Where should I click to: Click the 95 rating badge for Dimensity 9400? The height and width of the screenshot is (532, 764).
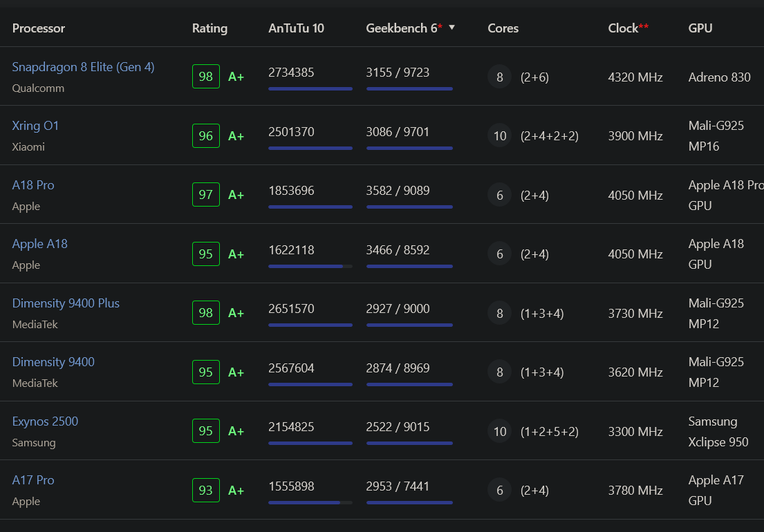pos(205,372)
